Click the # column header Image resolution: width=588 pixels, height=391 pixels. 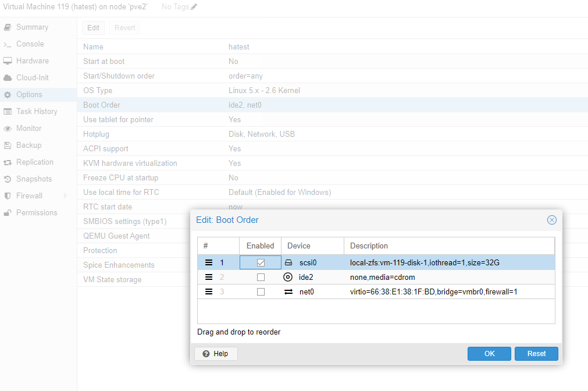tap(218, 246)
